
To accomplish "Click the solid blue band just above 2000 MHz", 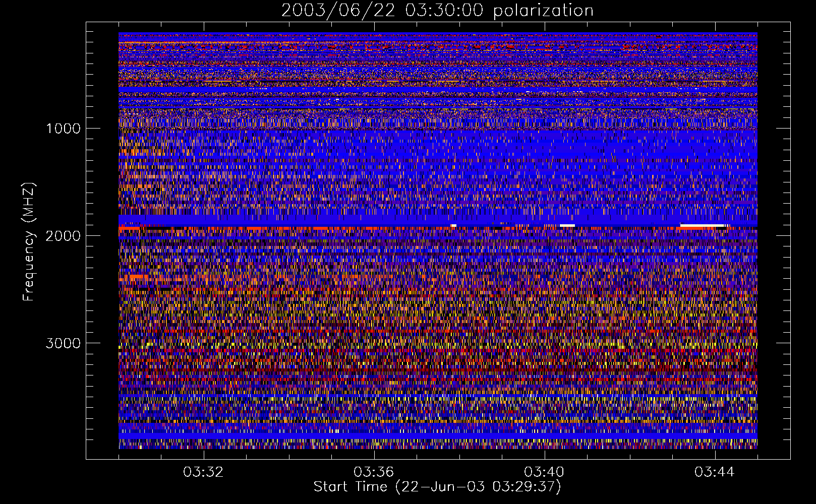I will click(x=438, y=220).
